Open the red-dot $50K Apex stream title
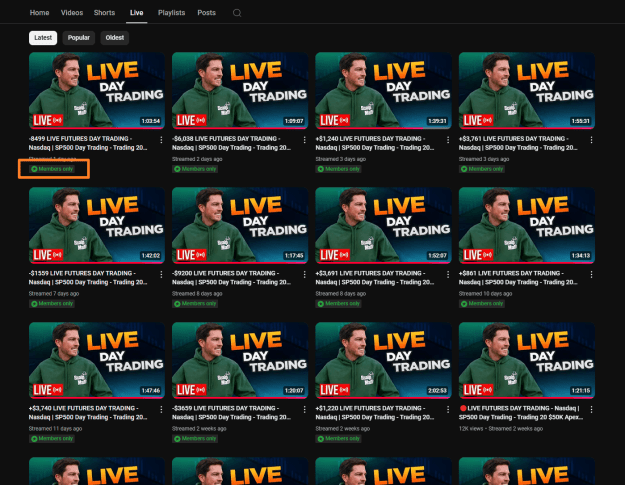625x485 pixels. coord(521,413)
